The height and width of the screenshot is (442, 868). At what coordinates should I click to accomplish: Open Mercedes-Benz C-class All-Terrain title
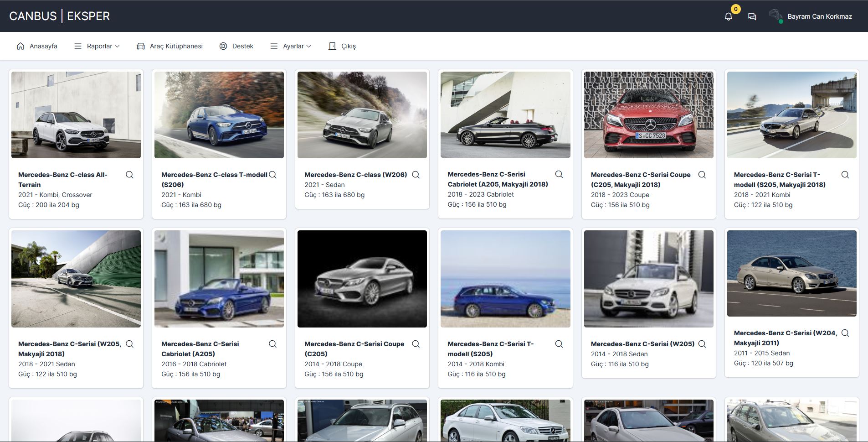click(63, 180)
